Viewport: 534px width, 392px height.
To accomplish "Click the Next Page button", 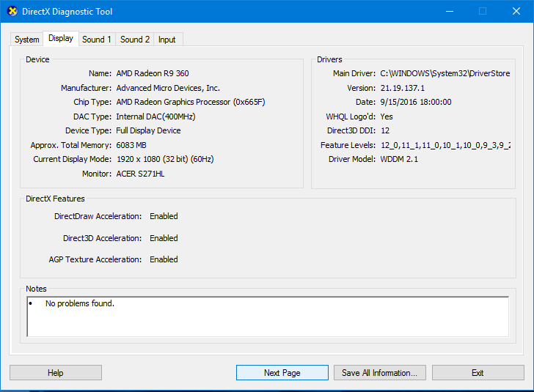I will tap(282, 373).
